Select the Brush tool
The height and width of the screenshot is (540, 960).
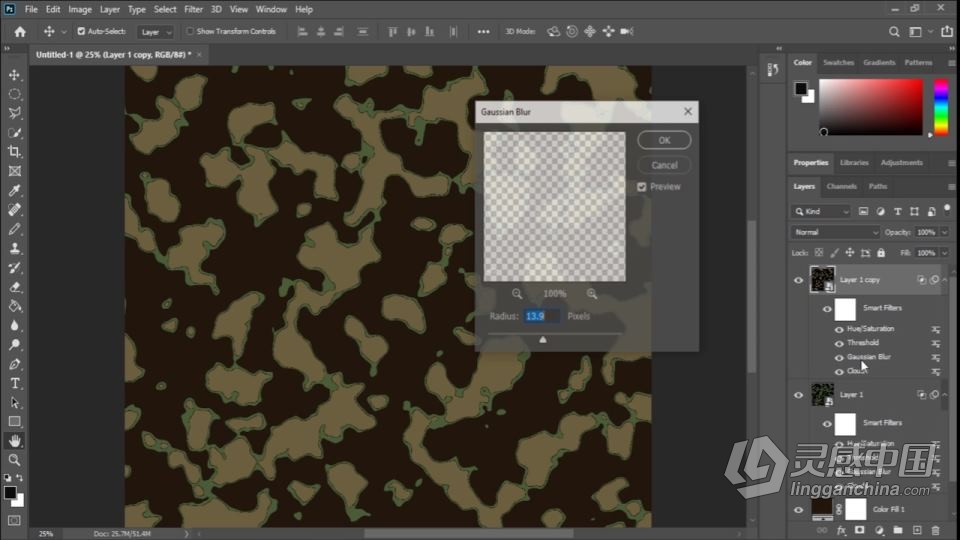tap(15, 229)
